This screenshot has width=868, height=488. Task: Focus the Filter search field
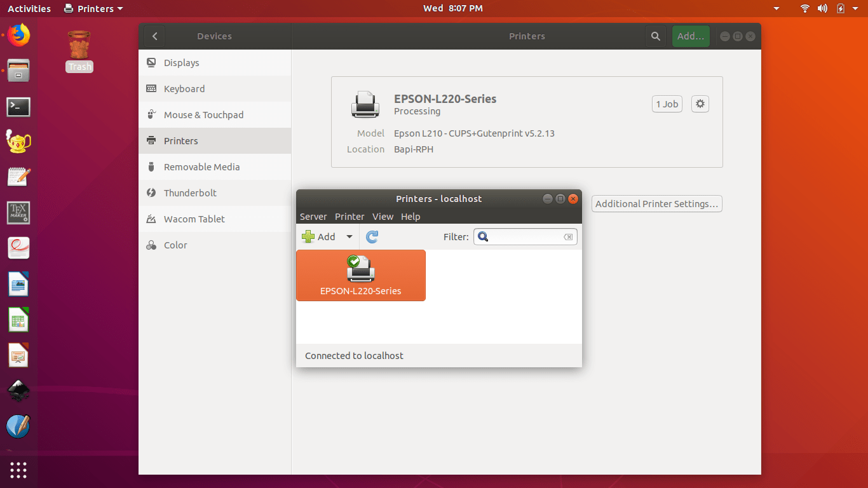point(526,237)
